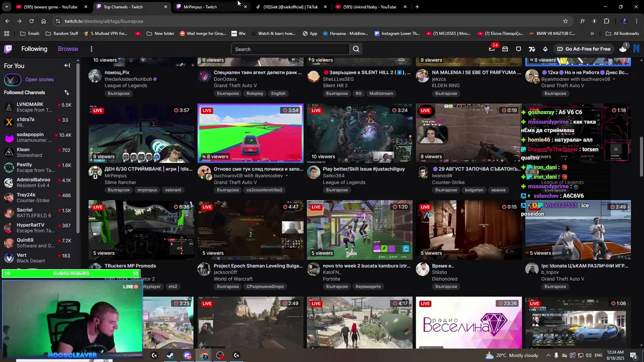Sort followed channels with arrows icon
This screenshot has height=362, width=644.
click(x=66, y=93)
